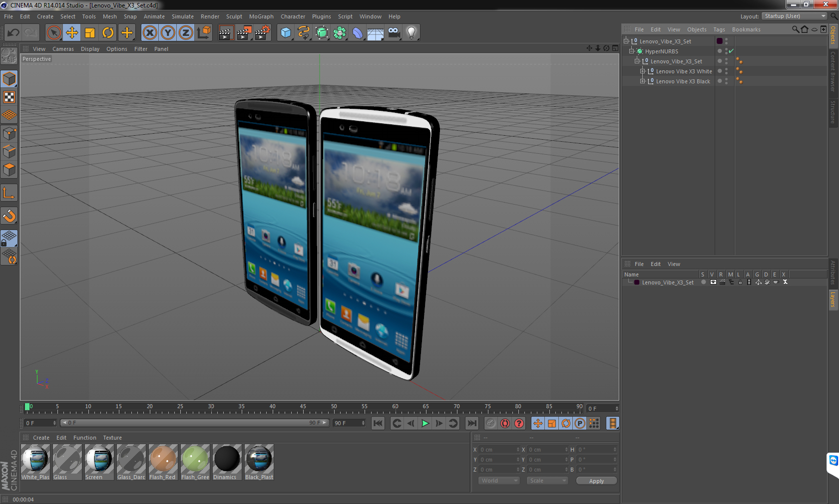The width and height of the screenshot is (839, 504).
Task: Add a floor environment object
Action: click(376, 33)
